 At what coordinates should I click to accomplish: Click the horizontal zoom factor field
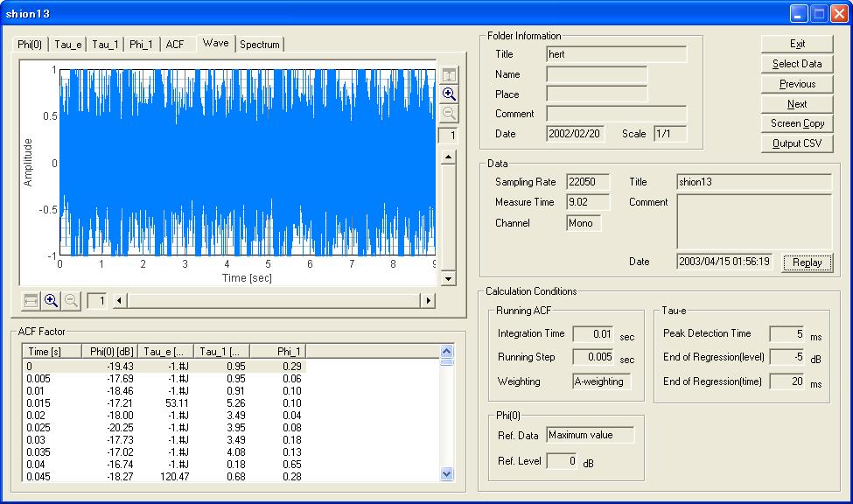click(97, 300)
